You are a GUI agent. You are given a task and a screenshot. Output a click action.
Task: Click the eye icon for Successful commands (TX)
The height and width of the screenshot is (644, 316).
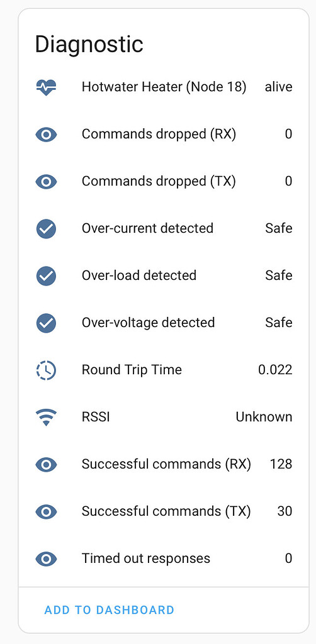[46, 512]
